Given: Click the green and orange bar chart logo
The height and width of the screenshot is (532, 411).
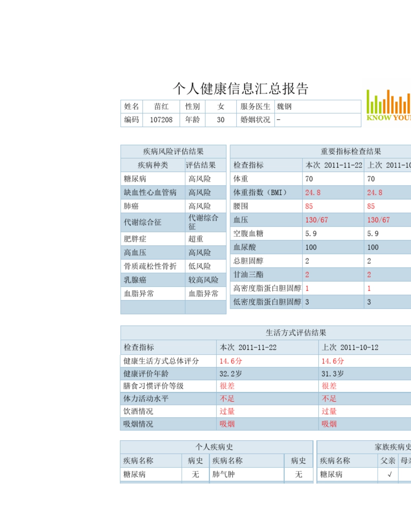Looking at the screenshot, I should tap(389, 105).
